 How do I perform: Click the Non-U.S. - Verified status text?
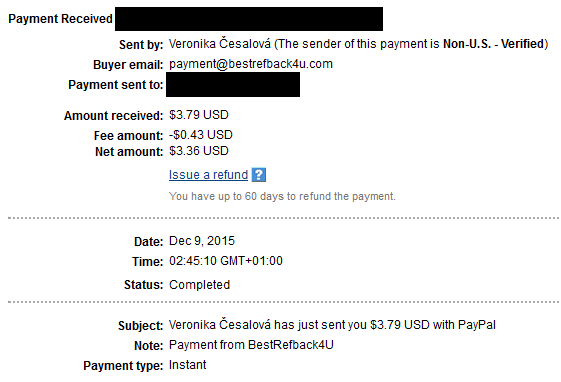(x=493, y=44)
